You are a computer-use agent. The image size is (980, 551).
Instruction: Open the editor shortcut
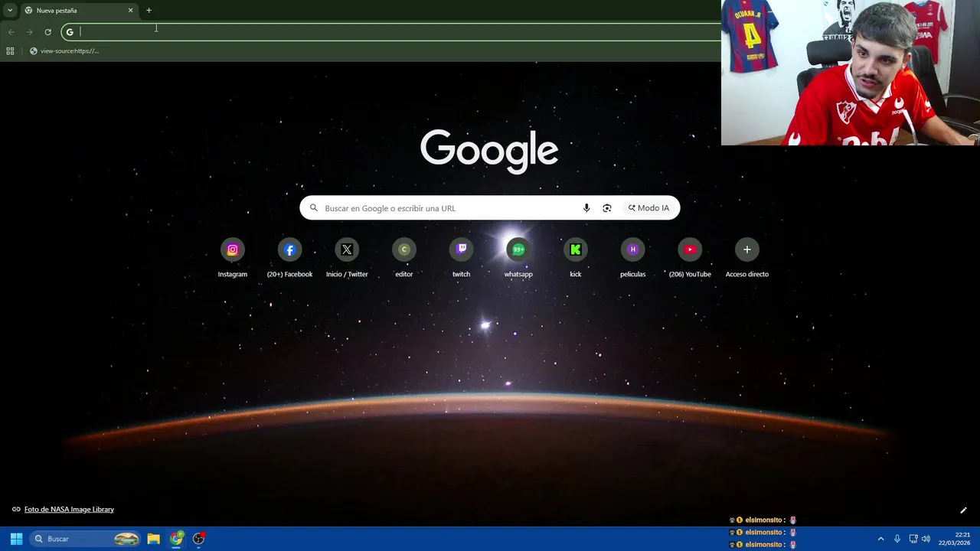pos(403,249)
